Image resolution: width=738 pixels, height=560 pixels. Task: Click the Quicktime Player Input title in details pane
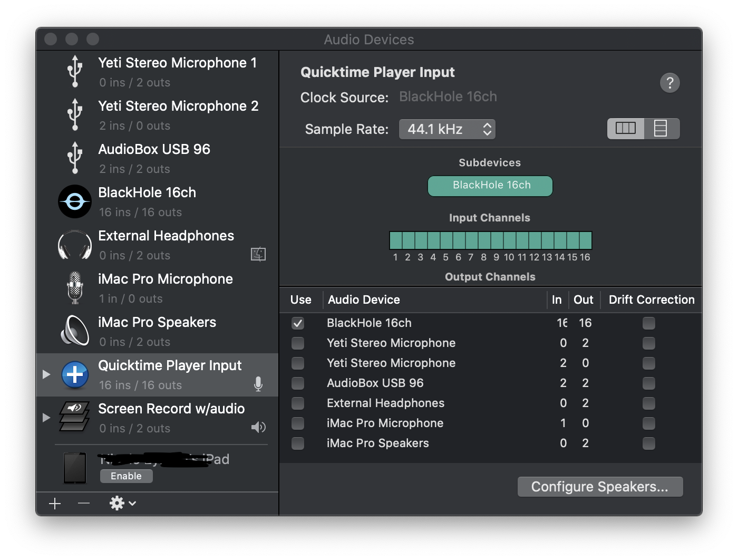coord(377,72)
